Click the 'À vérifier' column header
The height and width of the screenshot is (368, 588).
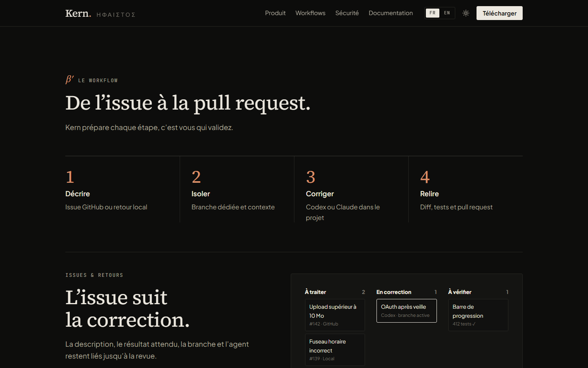pyautogui.click(x=460, y=292)
